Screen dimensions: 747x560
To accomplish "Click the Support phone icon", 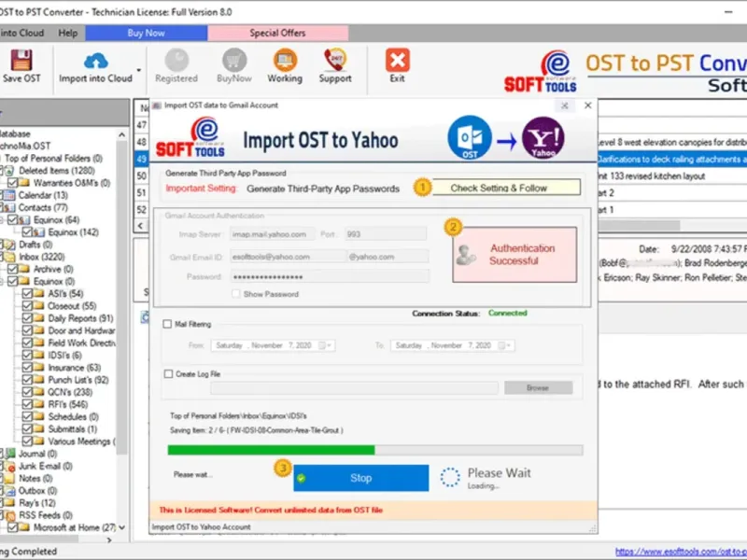I will (x=335, y=61).
